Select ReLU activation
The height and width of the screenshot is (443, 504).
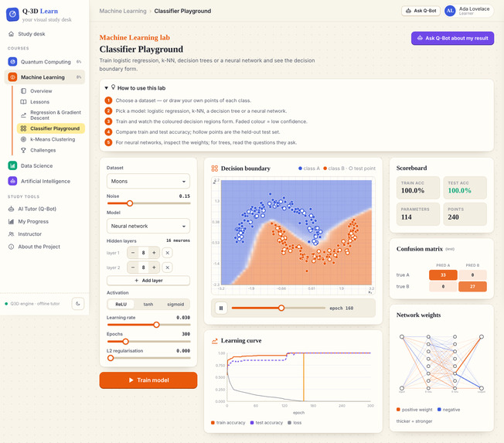(x=121, y=304)
